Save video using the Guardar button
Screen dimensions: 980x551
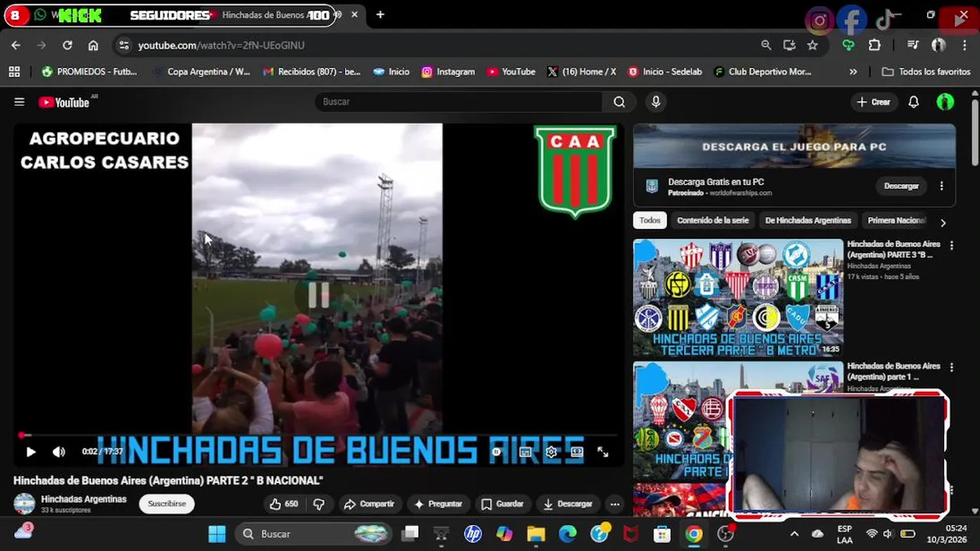coord(502,504)
